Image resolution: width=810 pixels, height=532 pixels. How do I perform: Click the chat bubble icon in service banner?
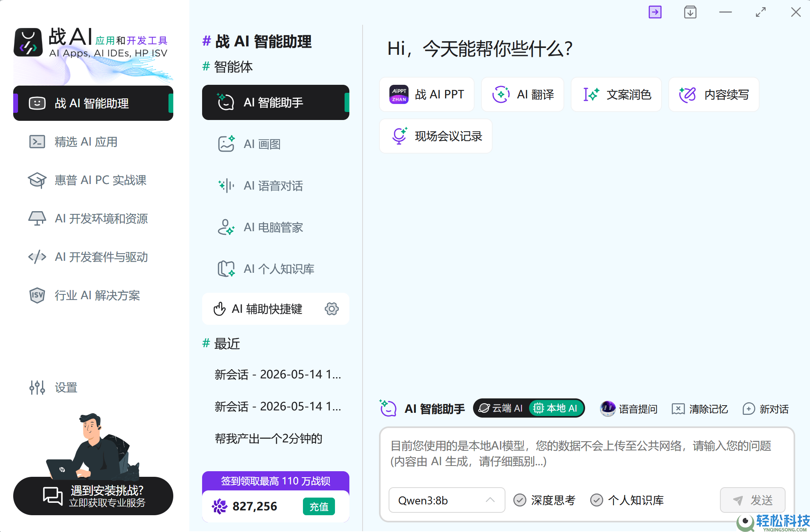click(x=53, y=496)
